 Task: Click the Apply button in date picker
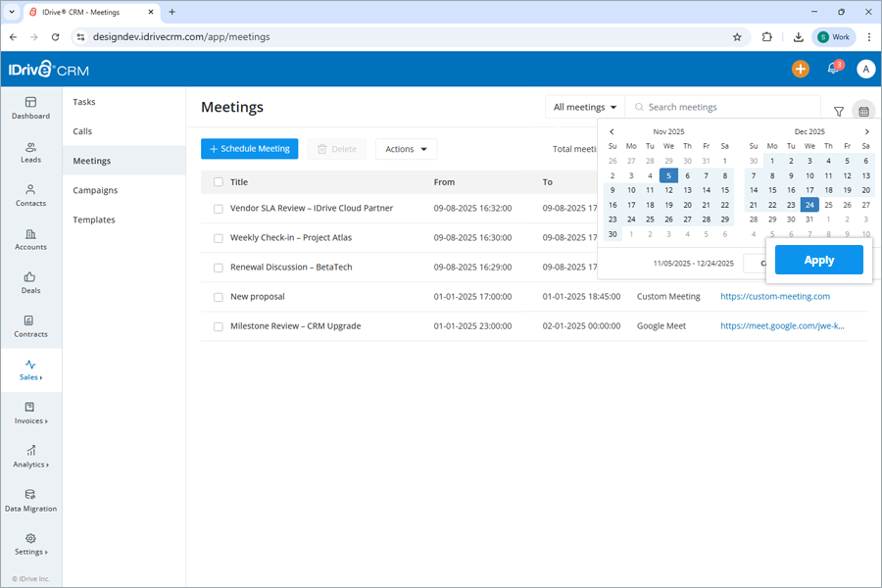(818, 259)
